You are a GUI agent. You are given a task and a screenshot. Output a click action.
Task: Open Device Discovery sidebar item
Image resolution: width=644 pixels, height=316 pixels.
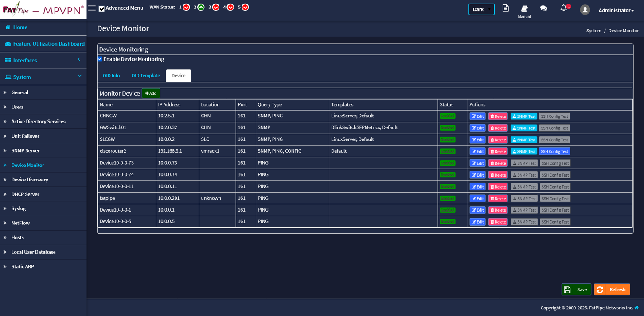[x=43, y=180]
